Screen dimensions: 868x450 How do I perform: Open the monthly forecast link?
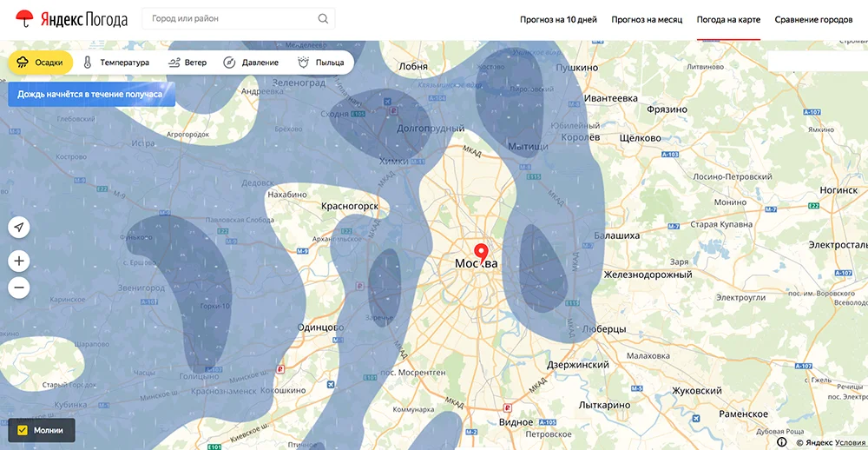pos(647,19)
